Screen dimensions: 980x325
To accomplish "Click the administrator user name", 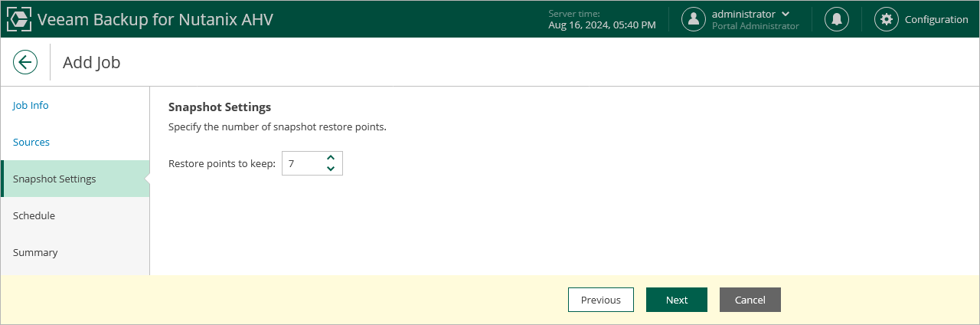I will click(743, 14).
